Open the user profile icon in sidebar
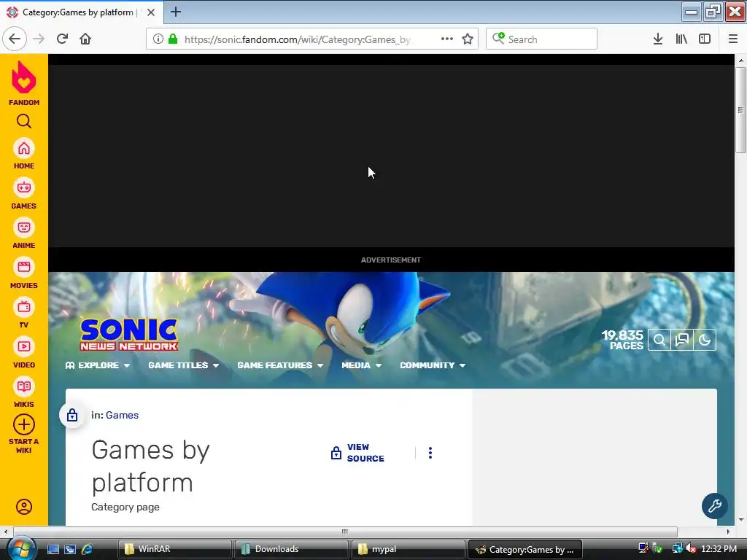Image resolution: width=747 pixels, height=560 pixels. (24, 507)
